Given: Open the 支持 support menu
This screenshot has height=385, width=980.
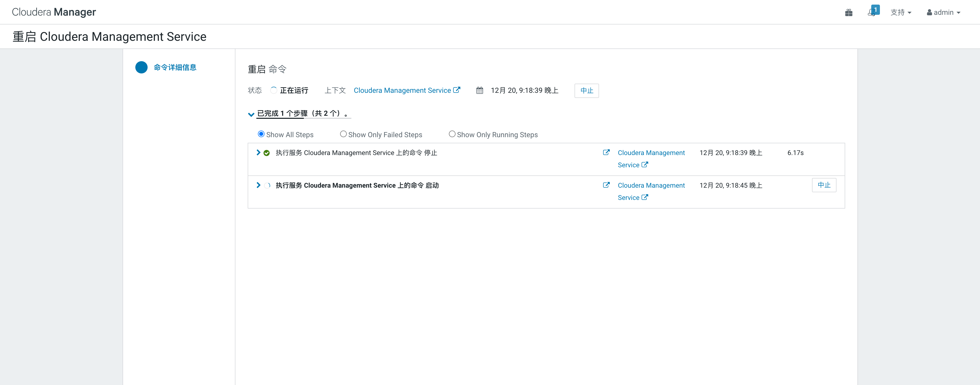Looking at the screenshot, I should tap(901, 12).
